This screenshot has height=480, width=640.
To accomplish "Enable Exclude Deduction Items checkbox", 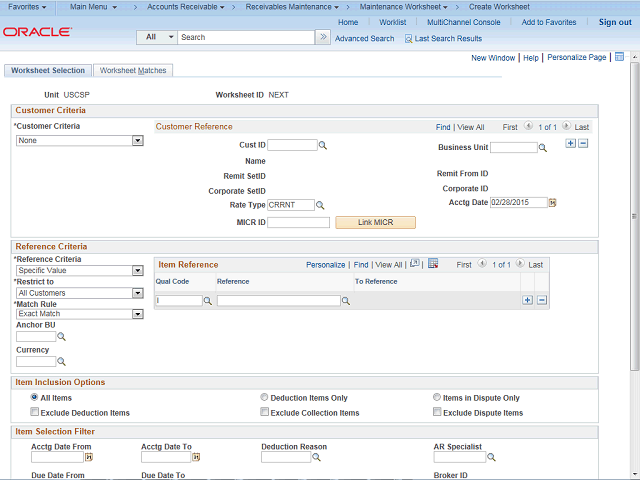I will [x=35, y=412].
